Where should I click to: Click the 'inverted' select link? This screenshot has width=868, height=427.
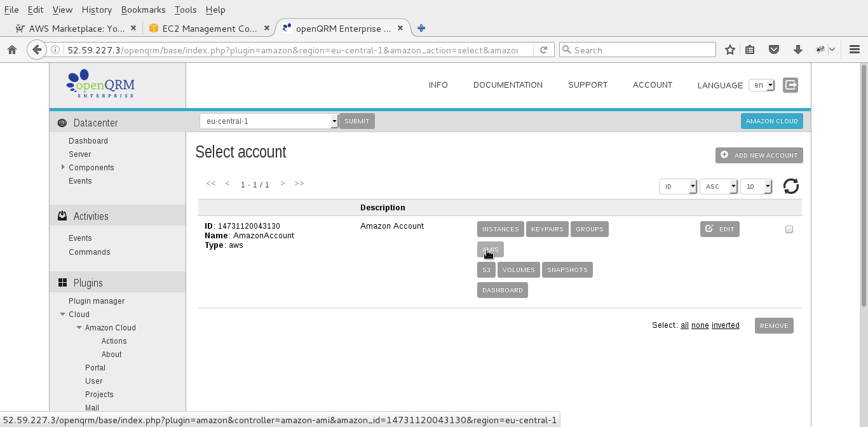(726, 325)
